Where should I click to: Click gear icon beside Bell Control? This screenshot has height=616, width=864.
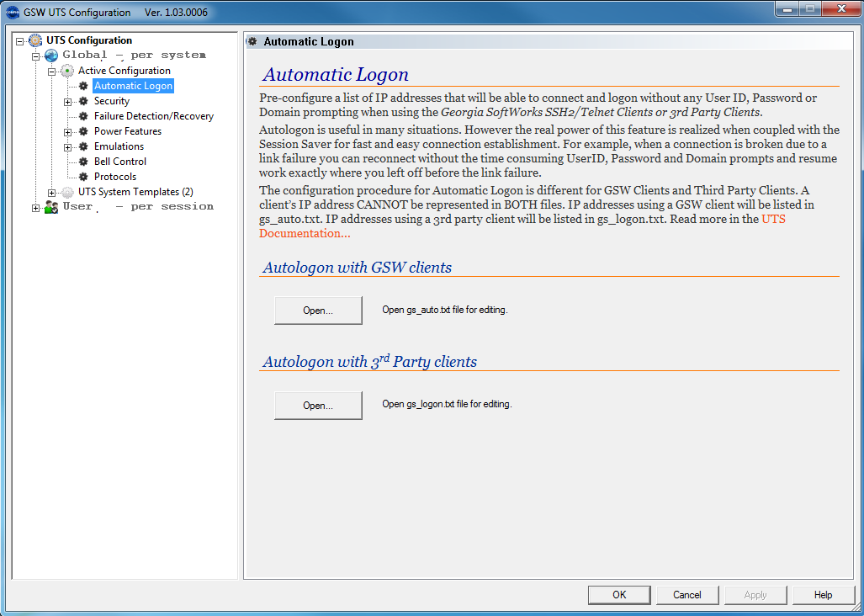point(83,162)
